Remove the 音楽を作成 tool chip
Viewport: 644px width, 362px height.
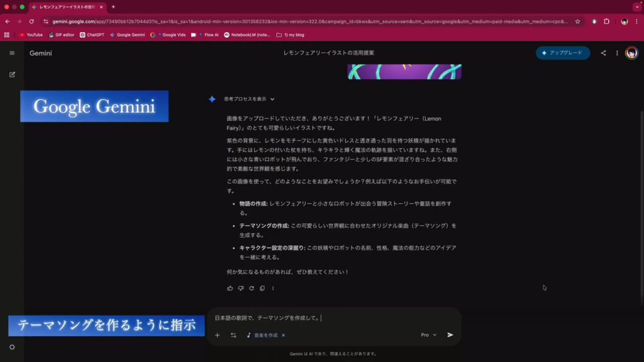(284, 336)
